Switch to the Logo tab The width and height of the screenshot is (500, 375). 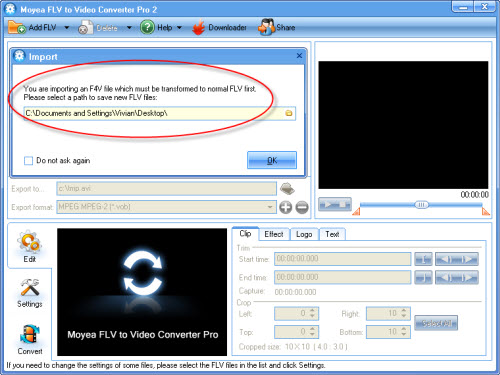304,234
